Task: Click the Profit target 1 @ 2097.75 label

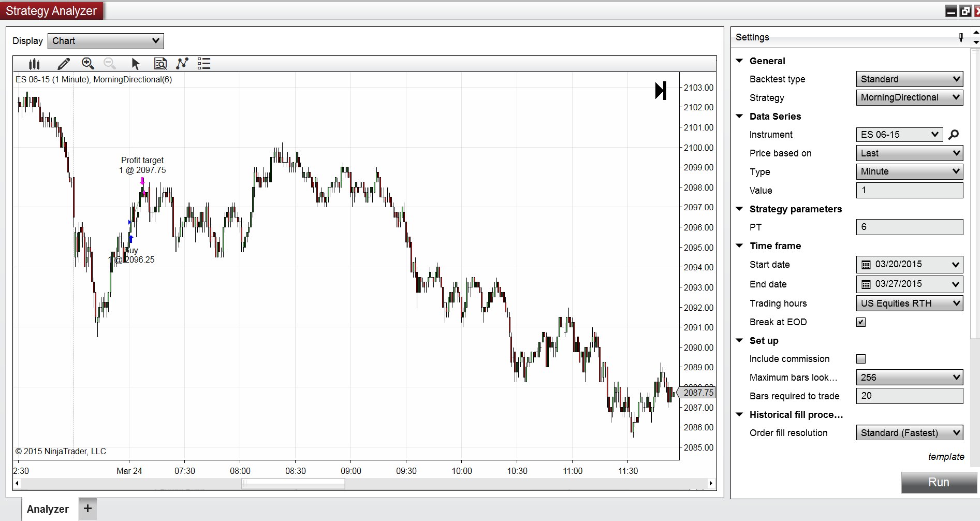Action: [x=142, y=165]
